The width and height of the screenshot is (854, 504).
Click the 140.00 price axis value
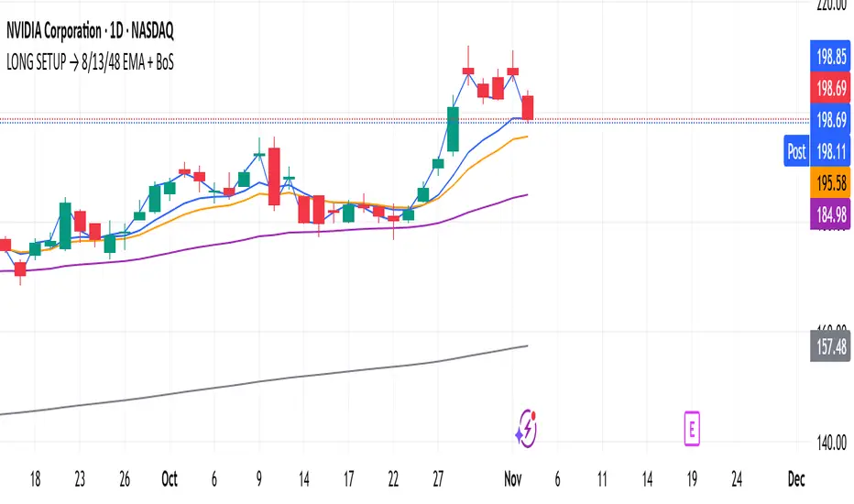832,443
